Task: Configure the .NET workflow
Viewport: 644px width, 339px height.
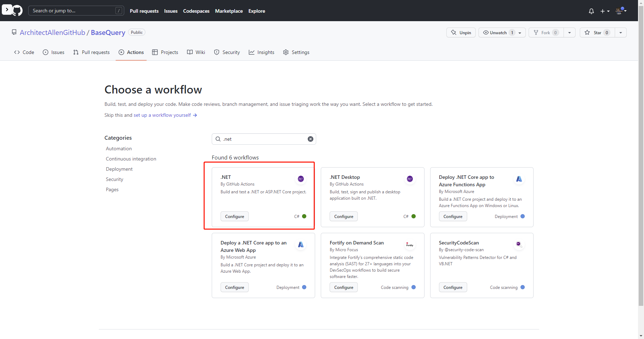Action: pyautogui.click(x=235, y=217)
